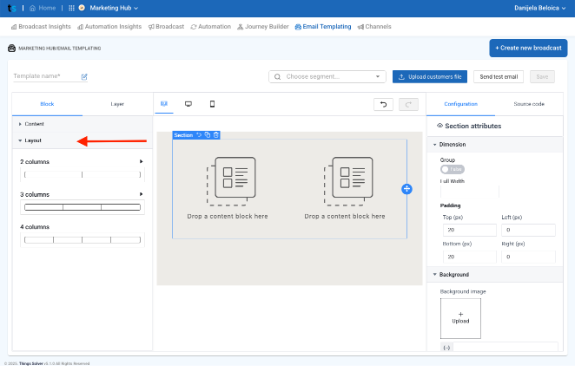Viewport: 575px width, 366px height.
Task: Click the section duplicate icon
Action: tap(208, 135)
